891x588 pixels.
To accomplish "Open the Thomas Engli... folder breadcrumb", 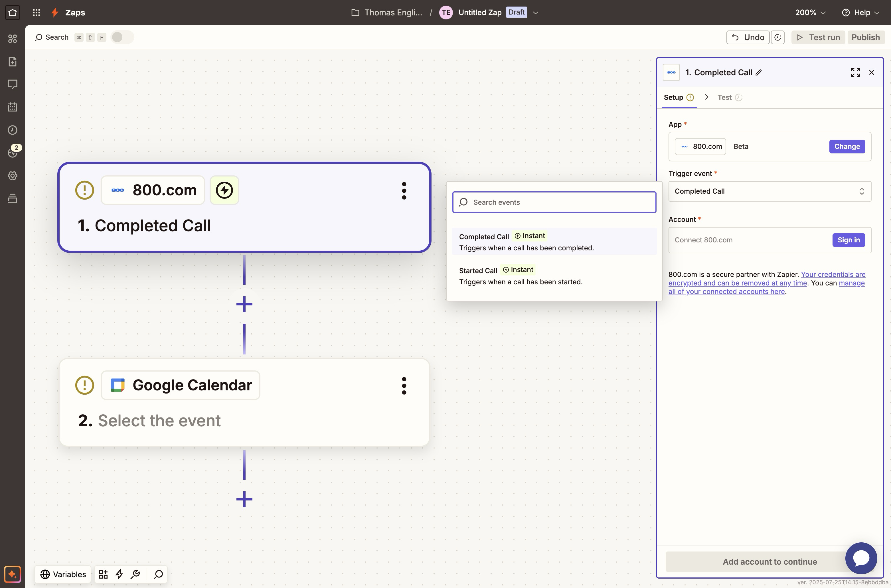I will click(x=387, y=12).
